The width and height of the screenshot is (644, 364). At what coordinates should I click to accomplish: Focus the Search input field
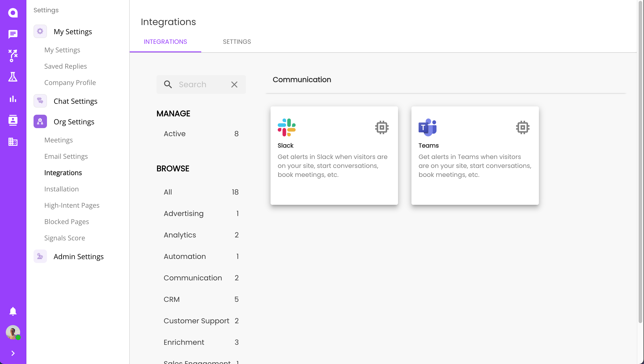[x=201, y=85]
